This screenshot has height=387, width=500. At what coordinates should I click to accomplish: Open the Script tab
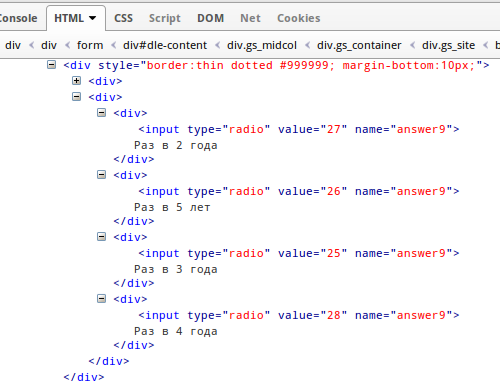tap(165, 18)
